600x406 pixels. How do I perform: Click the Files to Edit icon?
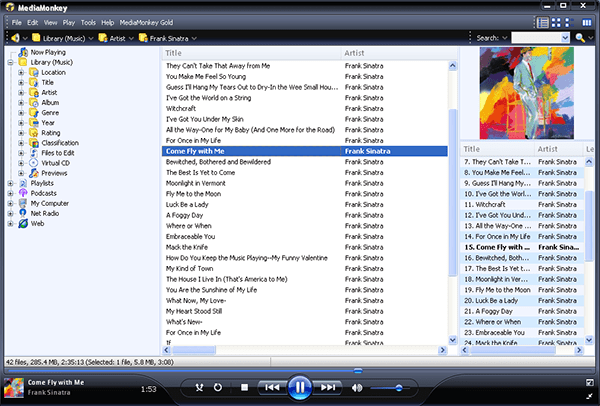pyautogui.click(x=34, y=153)
